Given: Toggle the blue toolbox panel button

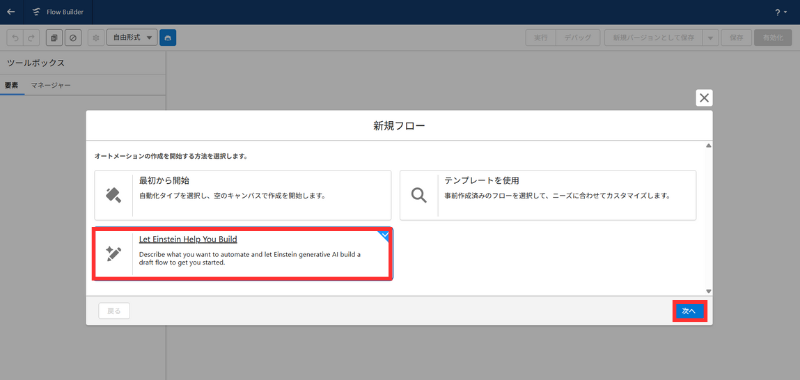Looking at the screenshot, I should pyautogui.click(x=168, y=38).
